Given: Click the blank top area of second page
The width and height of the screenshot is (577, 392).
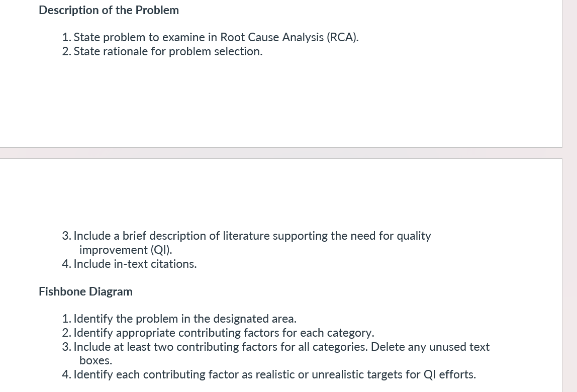Looking at the screenshot, I should (x=281, y=191).
